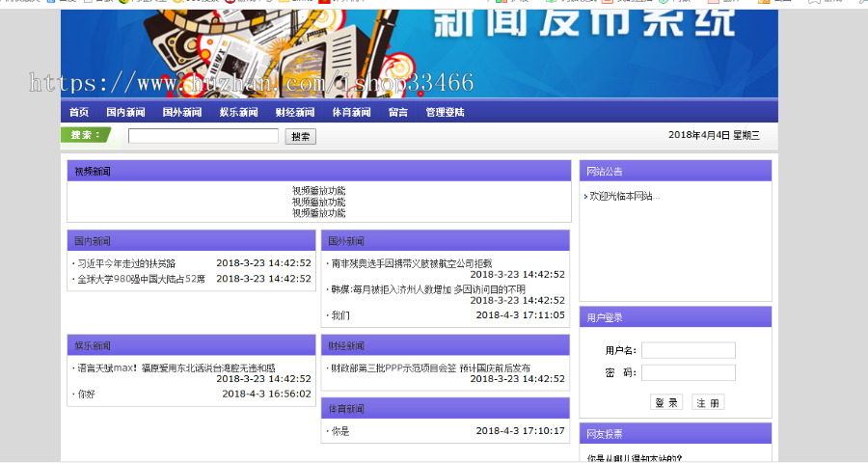
Task: Click the 网站公告 panel header
Action: point(675,171)
